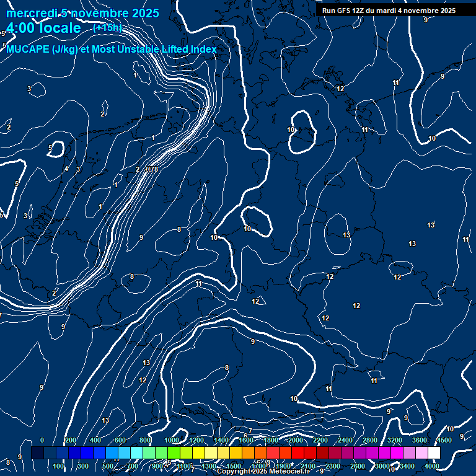Click the legend label '1500'

pyautogui.click(x=234, y=466)
